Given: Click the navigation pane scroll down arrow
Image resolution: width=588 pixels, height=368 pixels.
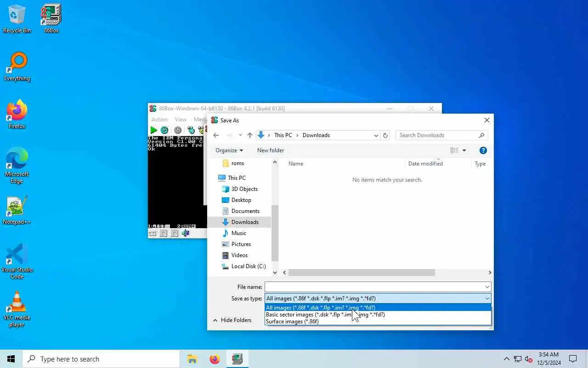Looking at the screenshot, I should (x=275, y=273).
